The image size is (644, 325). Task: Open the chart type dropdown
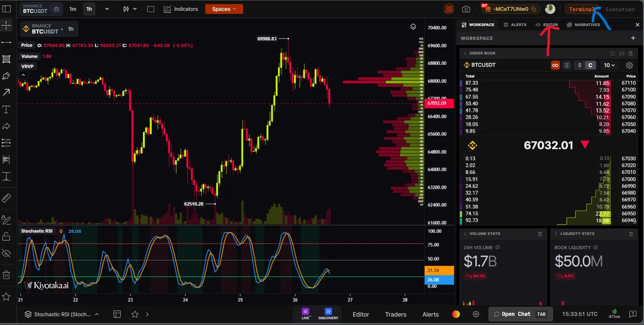coord(130,9)
